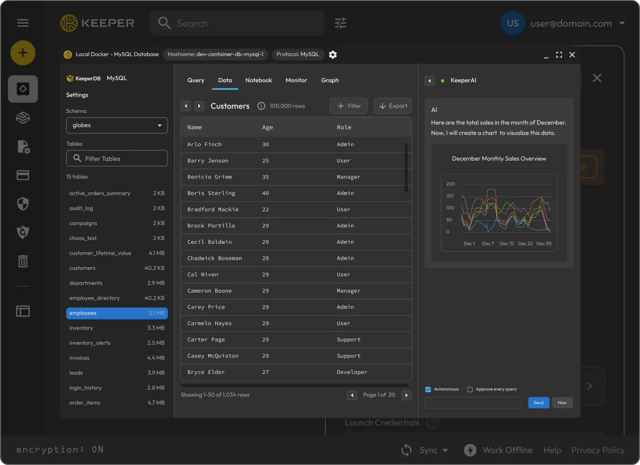Click the Export button

(x=393, y=106)
